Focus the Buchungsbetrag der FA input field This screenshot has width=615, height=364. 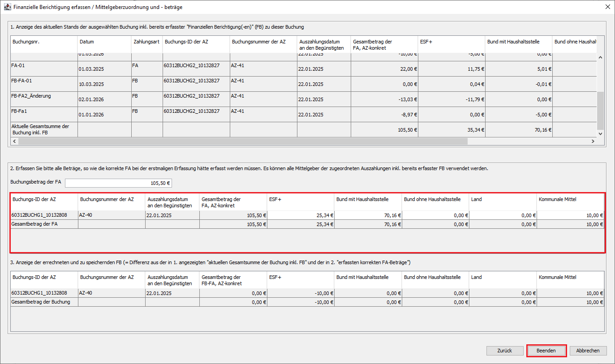tap(119, 183)
